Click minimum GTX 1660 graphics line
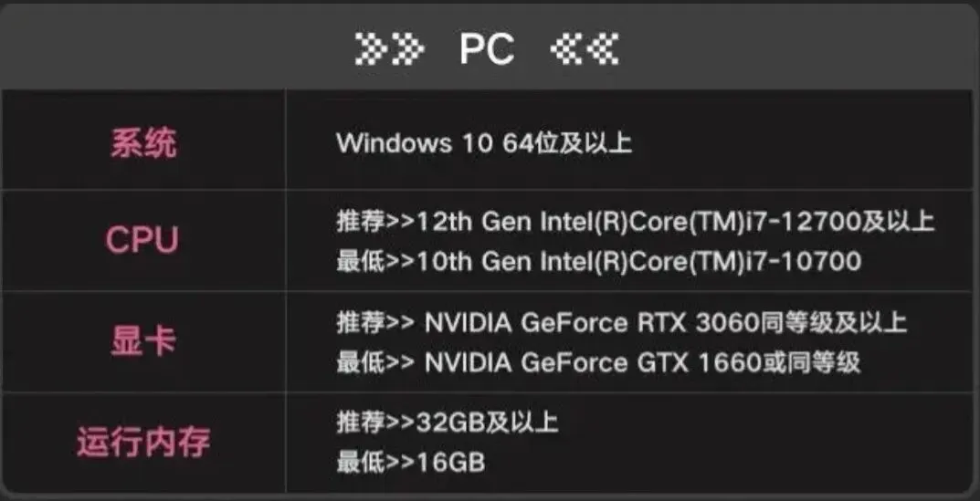The height and width of the screenshot is (501, 980). click(x=598, y=362)
